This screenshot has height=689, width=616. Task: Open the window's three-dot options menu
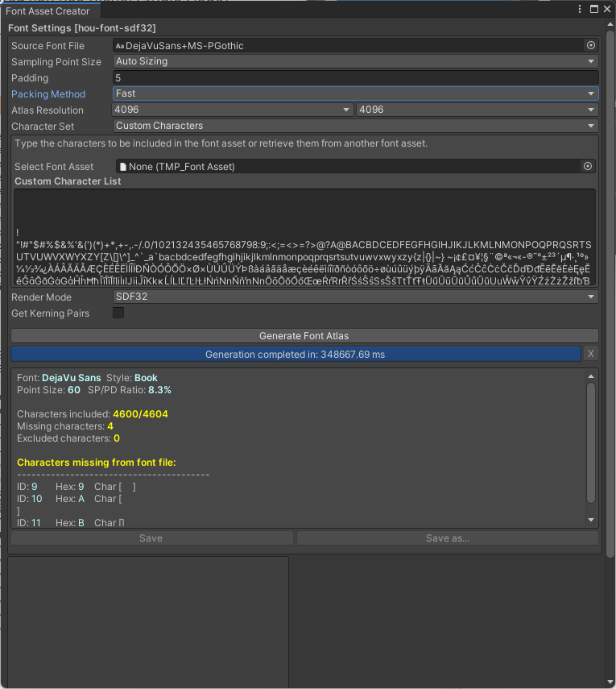[x=581, y=9]
